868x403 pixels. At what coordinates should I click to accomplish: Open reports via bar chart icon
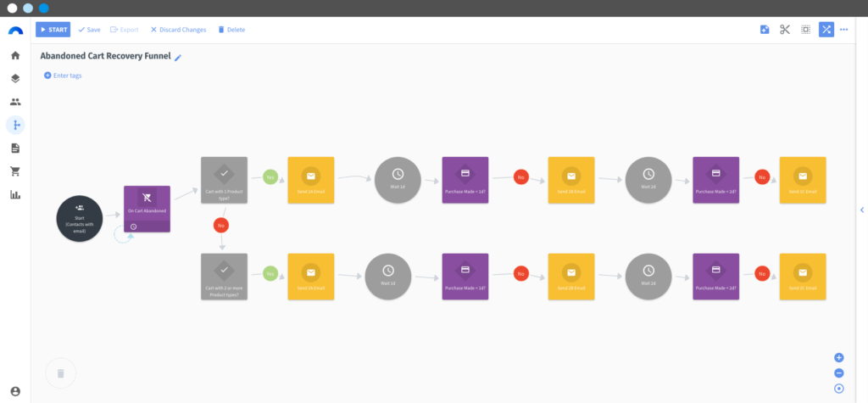tap(15, 194)
